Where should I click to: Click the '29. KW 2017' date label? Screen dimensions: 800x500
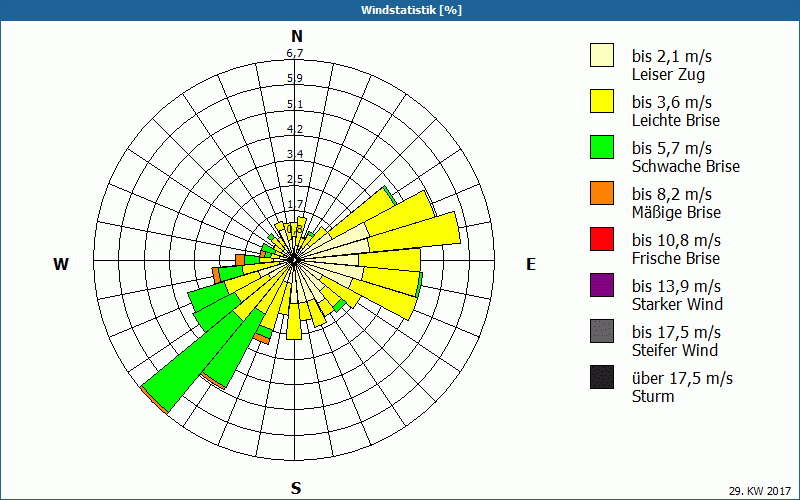pos(761,489)
